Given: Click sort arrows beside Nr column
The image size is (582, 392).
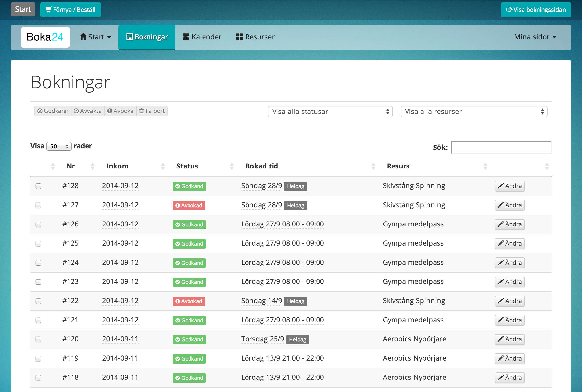Looking at the screenshot, I should click(93, 166).
